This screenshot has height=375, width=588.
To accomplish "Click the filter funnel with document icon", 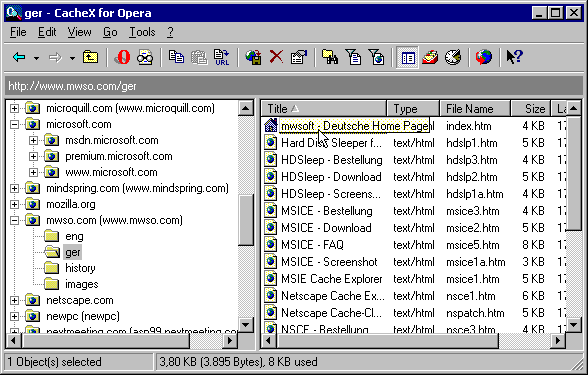I will click(x=353, y=57).
